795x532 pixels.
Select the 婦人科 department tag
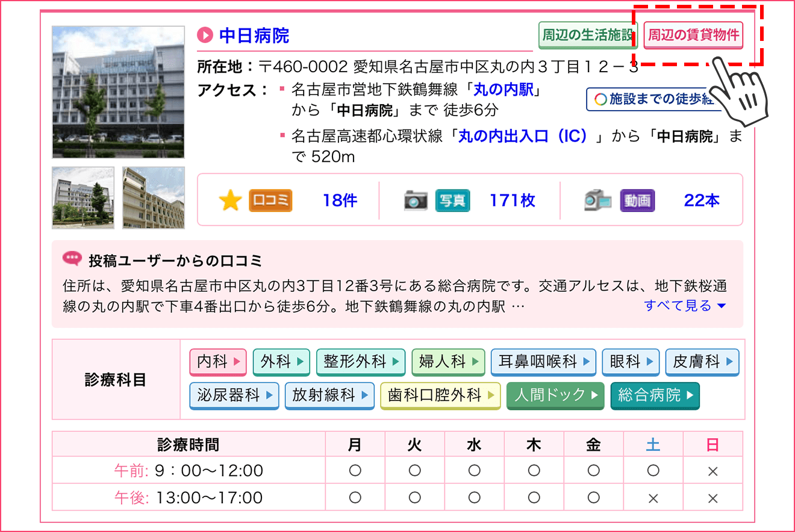tap(448, 362)
